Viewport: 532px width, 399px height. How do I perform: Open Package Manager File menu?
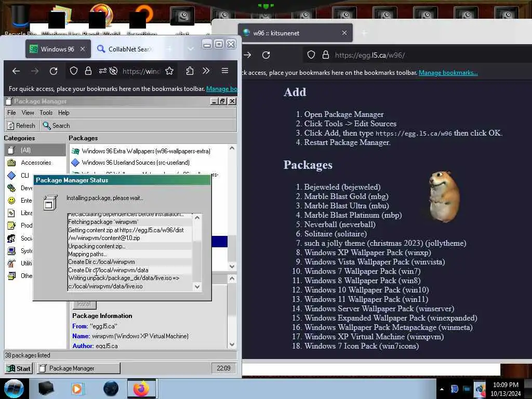click(x=11, y=113)
